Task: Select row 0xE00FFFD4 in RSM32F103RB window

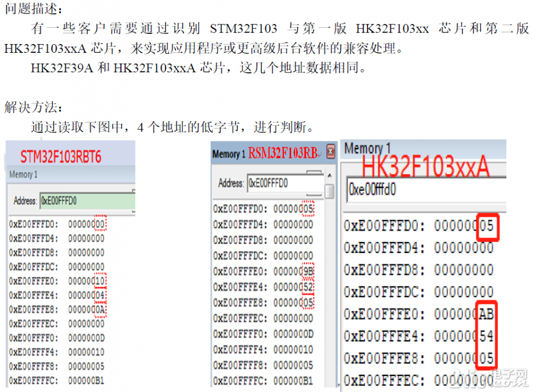Action: (264, 224)
